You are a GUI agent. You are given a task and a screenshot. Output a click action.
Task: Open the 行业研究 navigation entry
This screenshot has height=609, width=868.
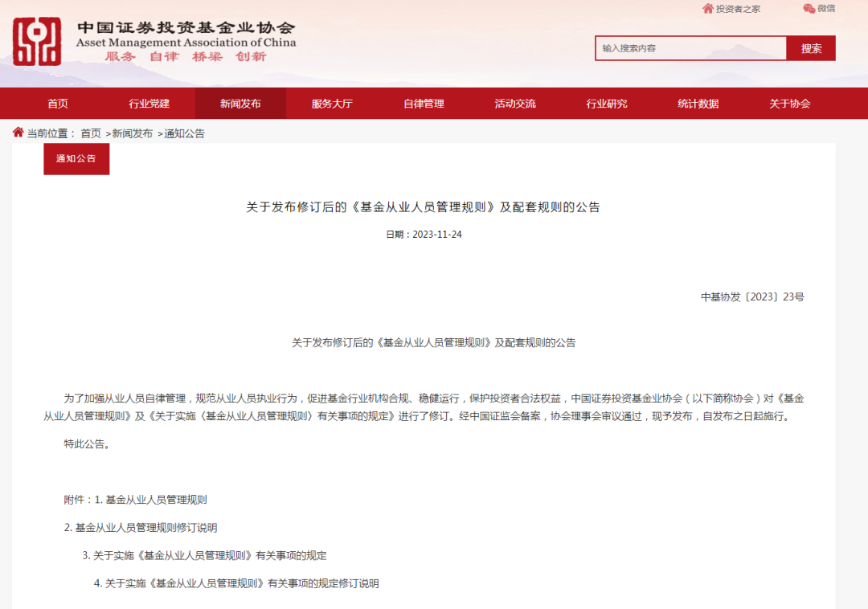click(x=606, y=104)
